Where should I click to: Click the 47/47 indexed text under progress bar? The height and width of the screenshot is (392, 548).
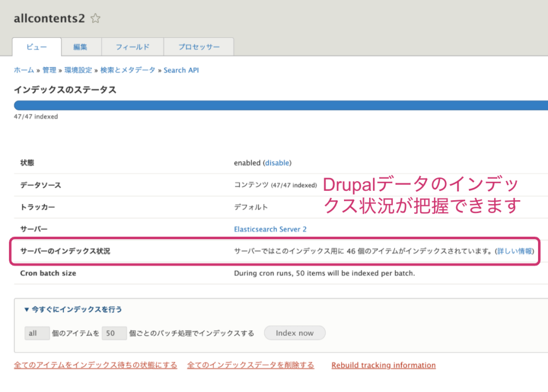36,117
